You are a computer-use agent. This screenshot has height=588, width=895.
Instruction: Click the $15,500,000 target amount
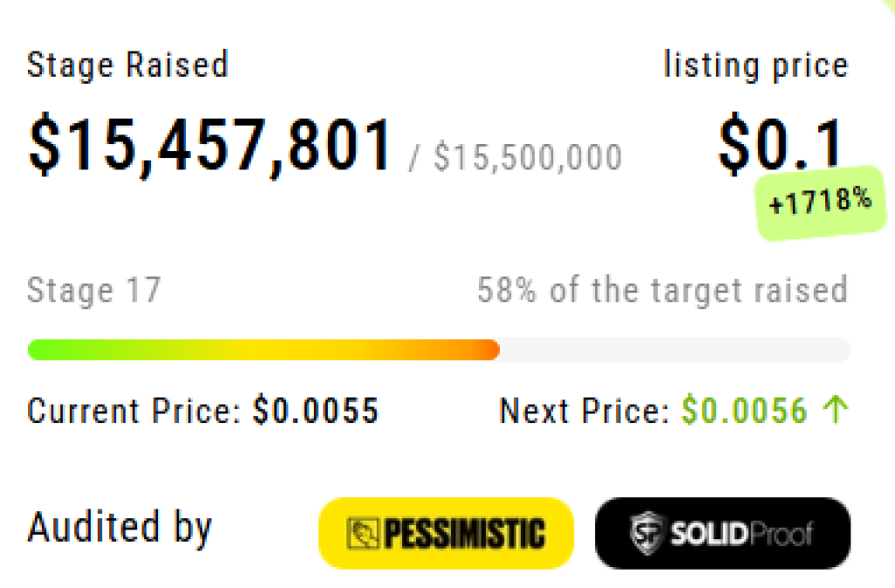tap(528, 157)
